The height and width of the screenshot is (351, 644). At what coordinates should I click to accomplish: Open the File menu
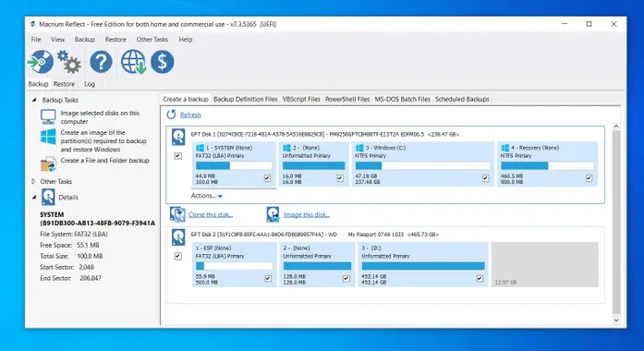[x=36, y=40]
